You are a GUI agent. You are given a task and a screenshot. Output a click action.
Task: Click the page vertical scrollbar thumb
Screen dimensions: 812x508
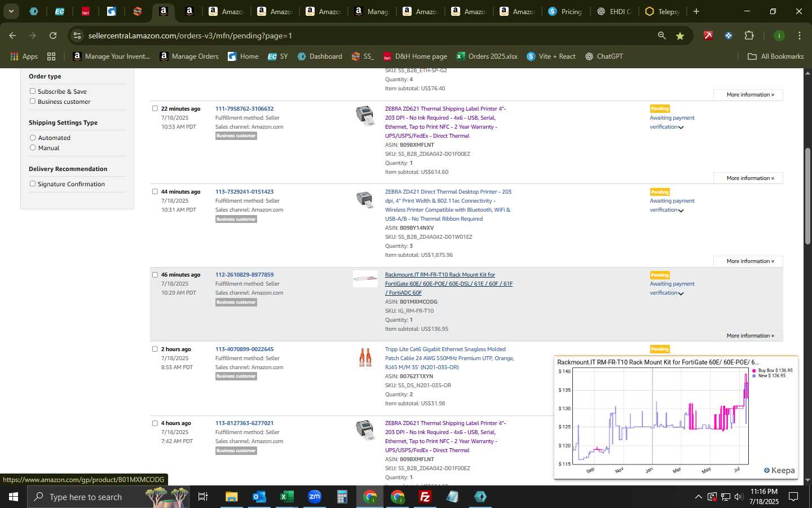pyautogui.click(x=807, y=196)
